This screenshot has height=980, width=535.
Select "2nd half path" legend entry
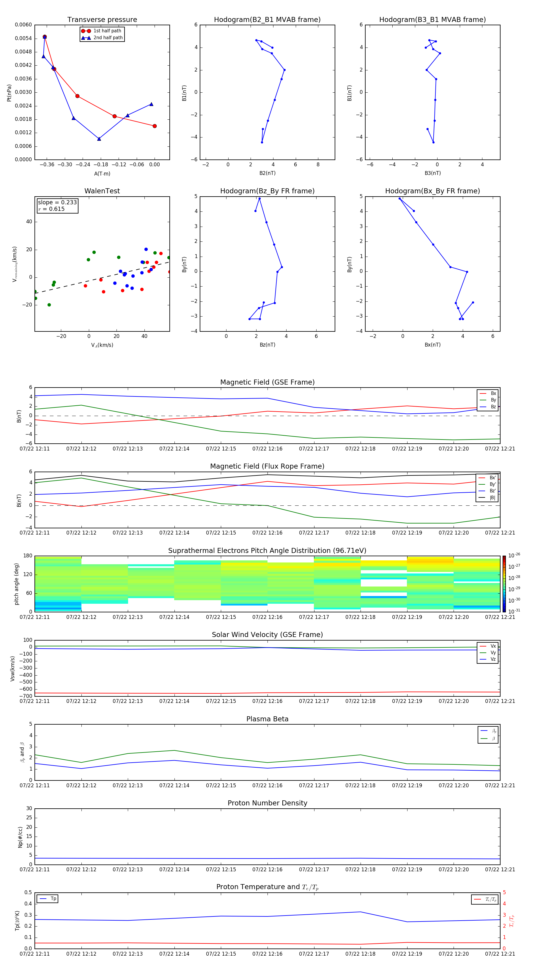pos(102,38)
